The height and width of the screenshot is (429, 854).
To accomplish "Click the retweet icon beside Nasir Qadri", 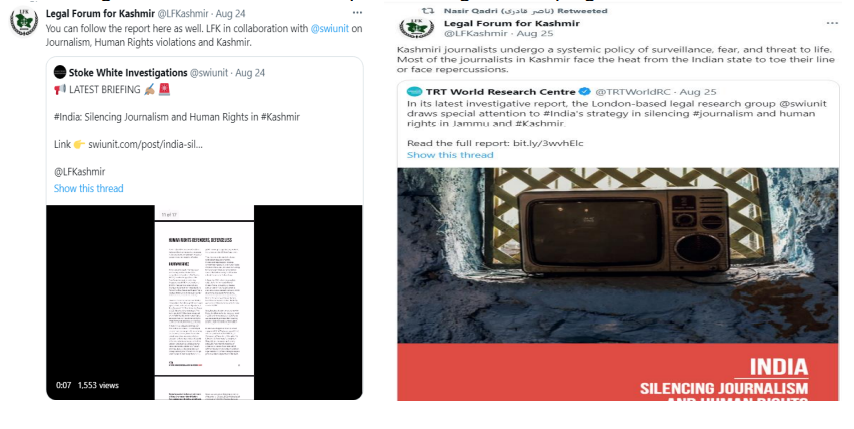I will (x=429, y=10).
